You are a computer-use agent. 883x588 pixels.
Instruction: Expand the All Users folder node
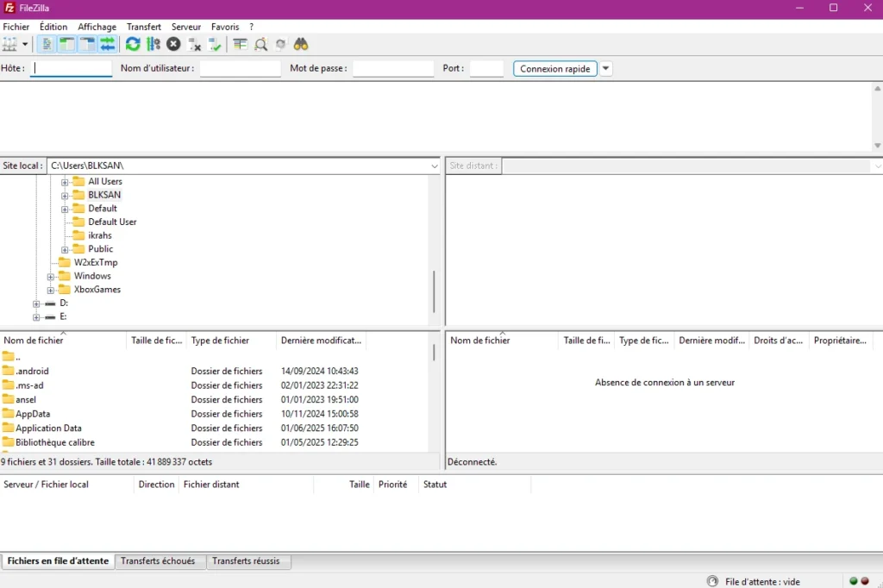coord(65,182)
